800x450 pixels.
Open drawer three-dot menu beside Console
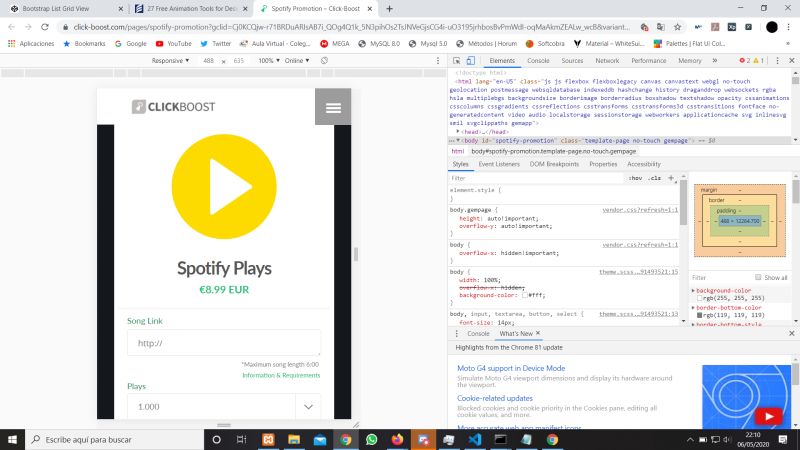tap(457, 333)
